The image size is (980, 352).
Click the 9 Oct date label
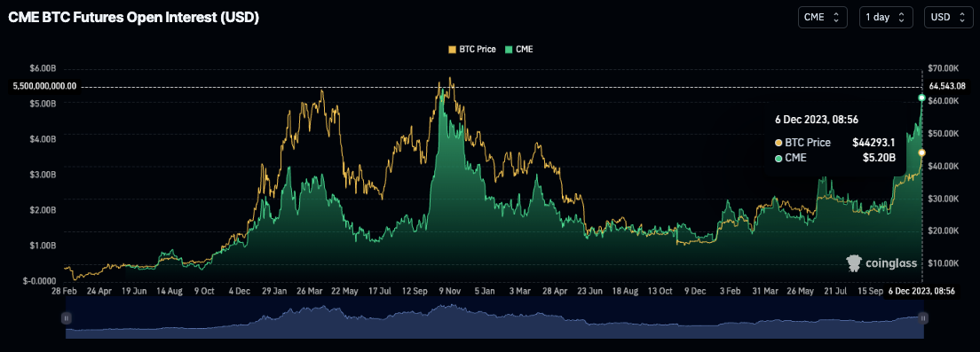coord(204,291)
